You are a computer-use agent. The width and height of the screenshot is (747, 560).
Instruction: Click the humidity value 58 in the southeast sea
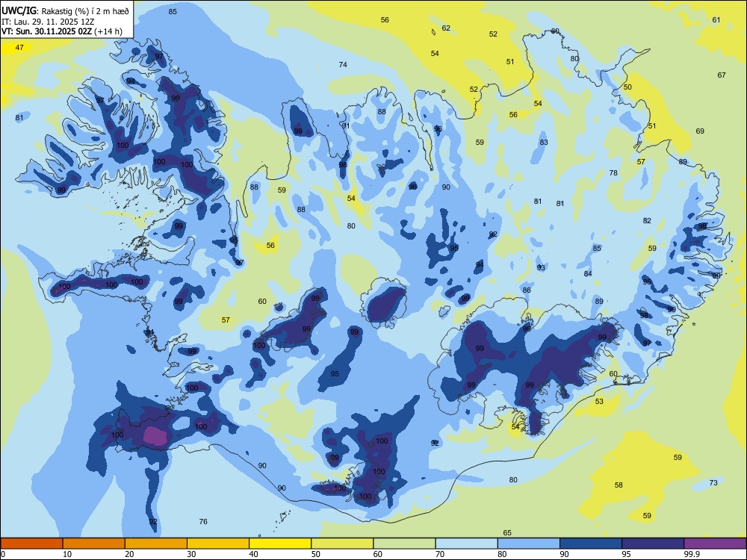619,485
